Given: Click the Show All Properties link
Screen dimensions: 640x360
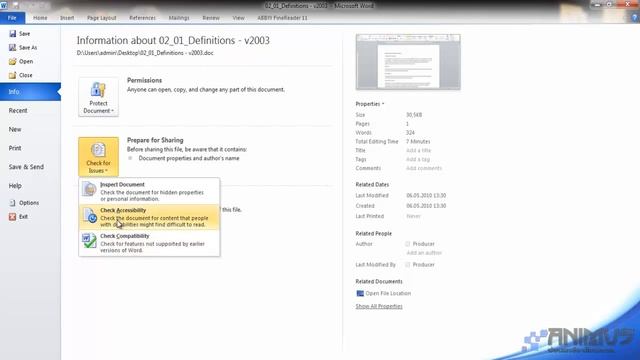Looking at the screenshot, I should click(379, 306).
